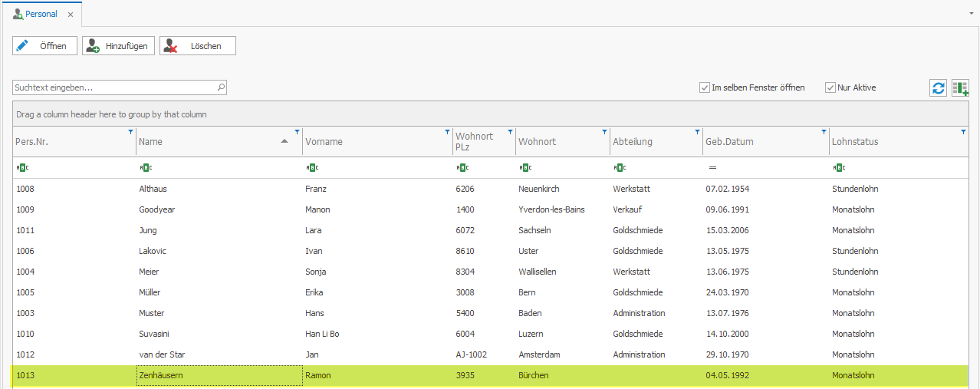Open equals operator selector under Geb.Datum
This screenshot has width=980, height=389.
point(712,167)
